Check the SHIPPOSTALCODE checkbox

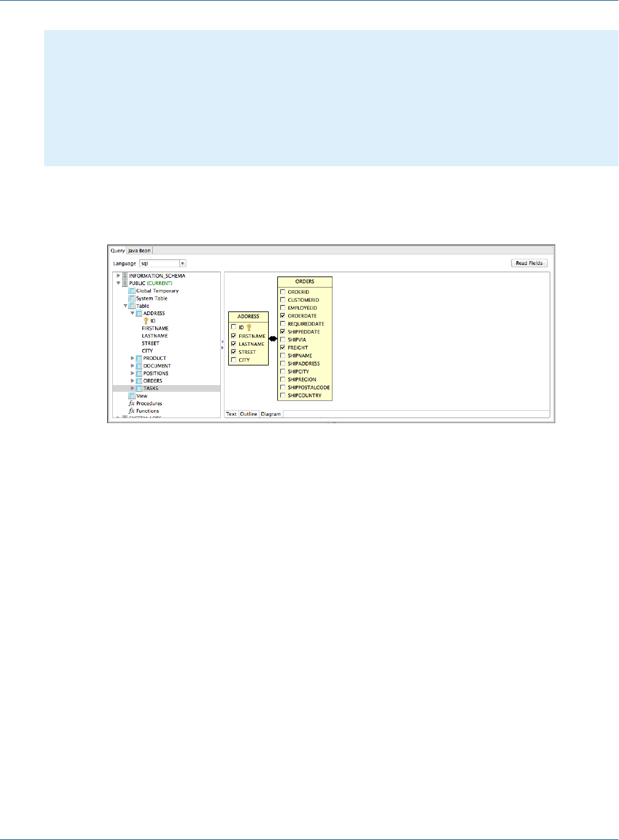point(283,388)
